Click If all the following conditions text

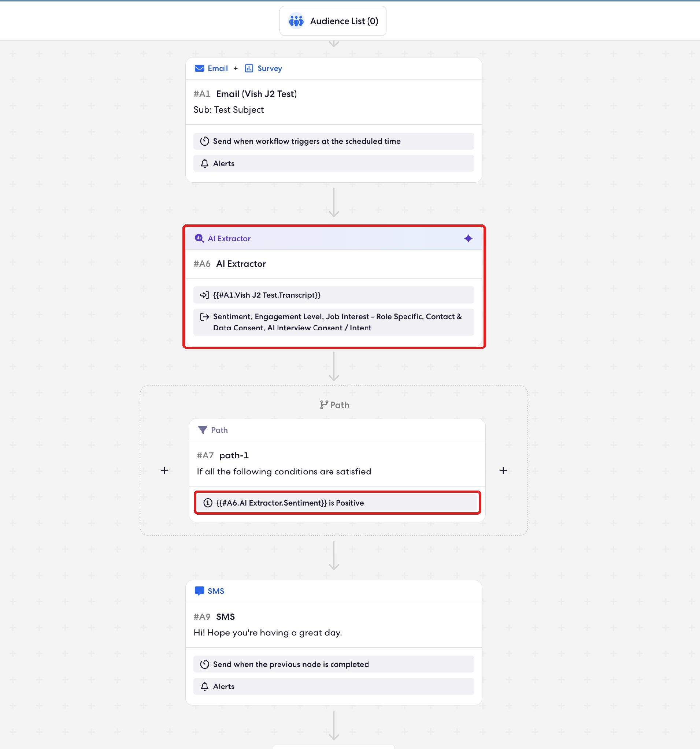(x=284, y=472)
